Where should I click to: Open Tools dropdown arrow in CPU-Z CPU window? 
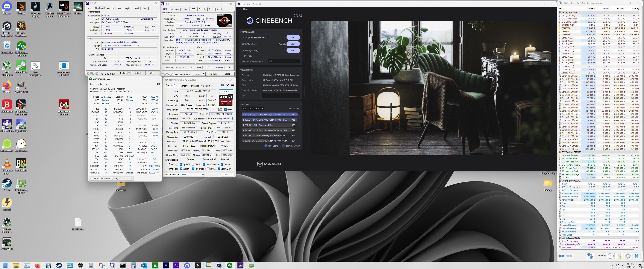(x=204, y=74)
